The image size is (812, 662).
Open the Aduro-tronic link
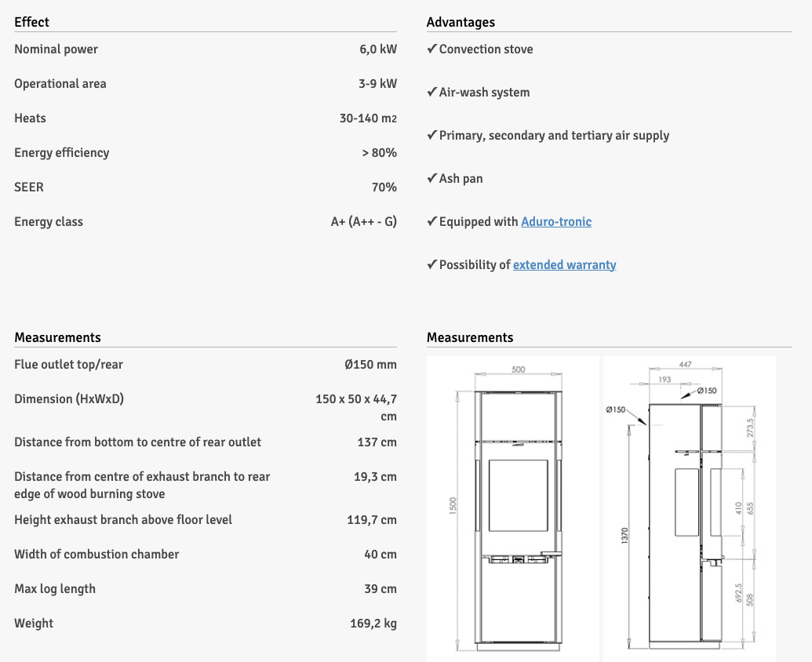556,222
